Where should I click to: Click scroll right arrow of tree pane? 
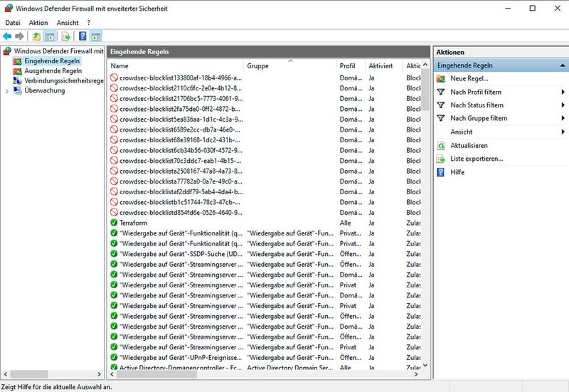pyautogui.click(x=99, y=374)
